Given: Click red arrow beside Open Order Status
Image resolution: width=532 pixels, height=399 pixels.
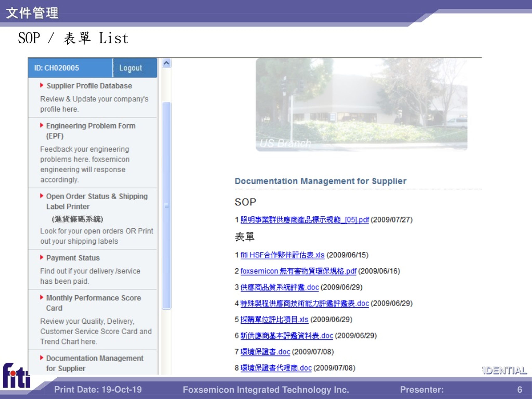Looking at the screenshot, I should point(42,196).
